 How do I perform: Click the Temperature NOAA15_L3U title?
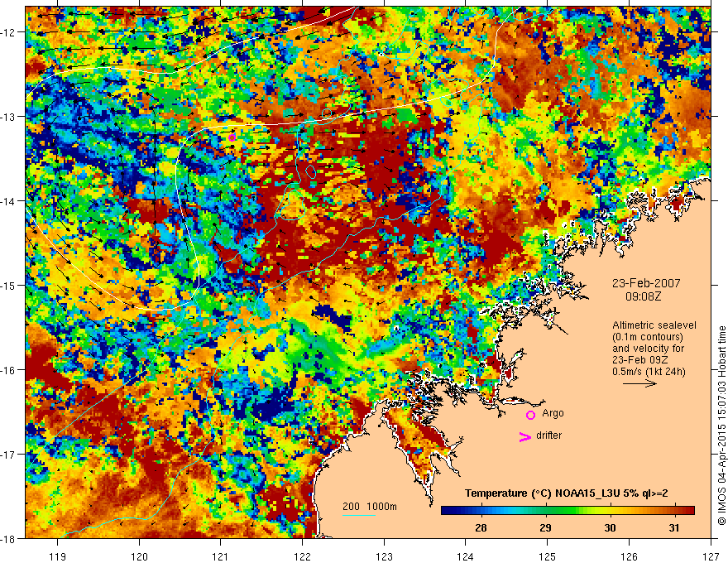tap(567, 493)
